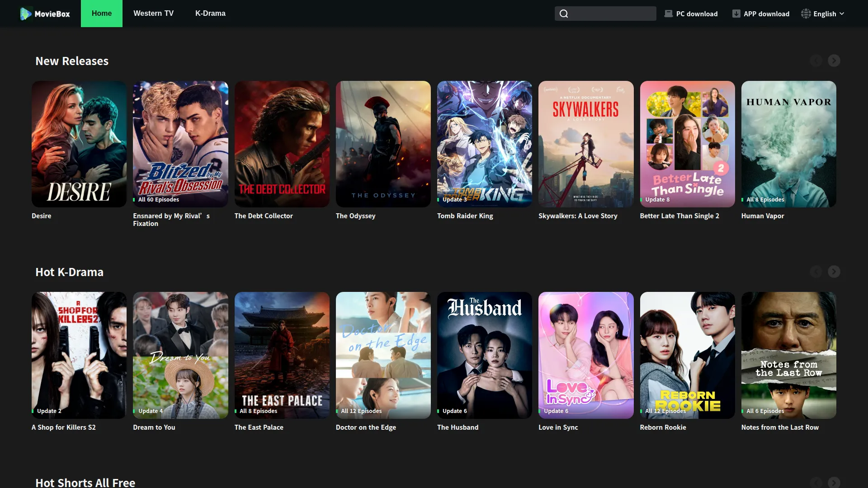Open the Desire poster

tap(79, 144)
